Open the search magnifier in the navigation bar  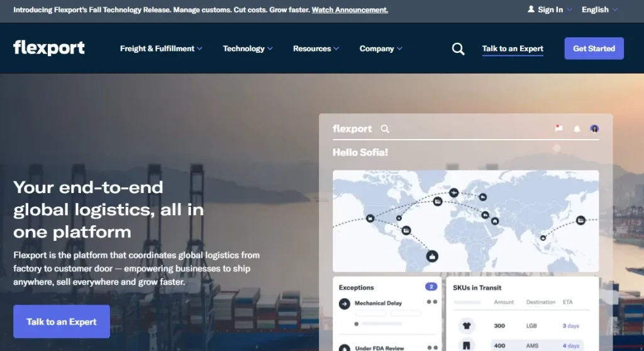(x=458, y=49)
